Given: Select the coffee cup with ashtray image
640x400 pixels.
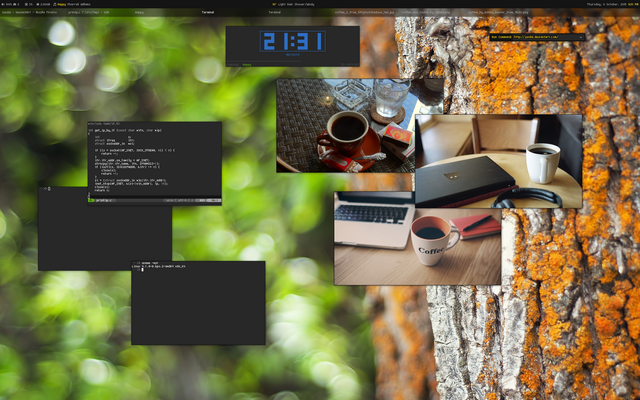Looking at the screenshot, I should (x=346, y=125).
